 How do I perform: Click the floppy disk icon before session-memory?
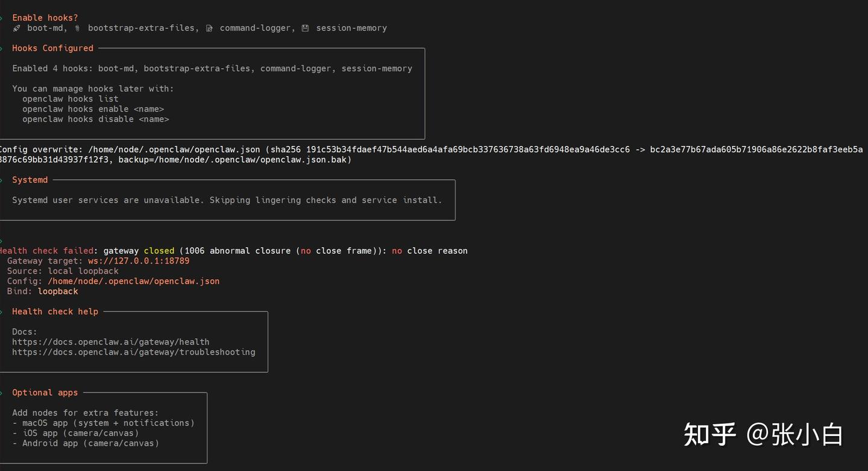click(x=305, y=28)
